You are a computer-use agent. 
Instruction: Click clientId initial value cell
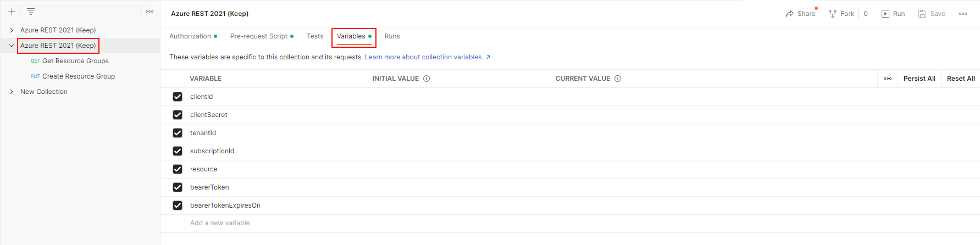coord(459,97)
